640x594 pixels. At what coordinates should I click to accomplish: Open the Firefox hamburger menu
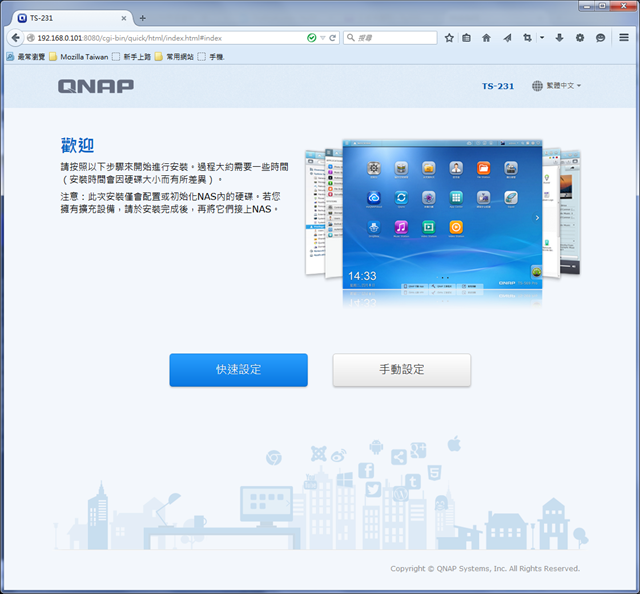pos(624,38)
